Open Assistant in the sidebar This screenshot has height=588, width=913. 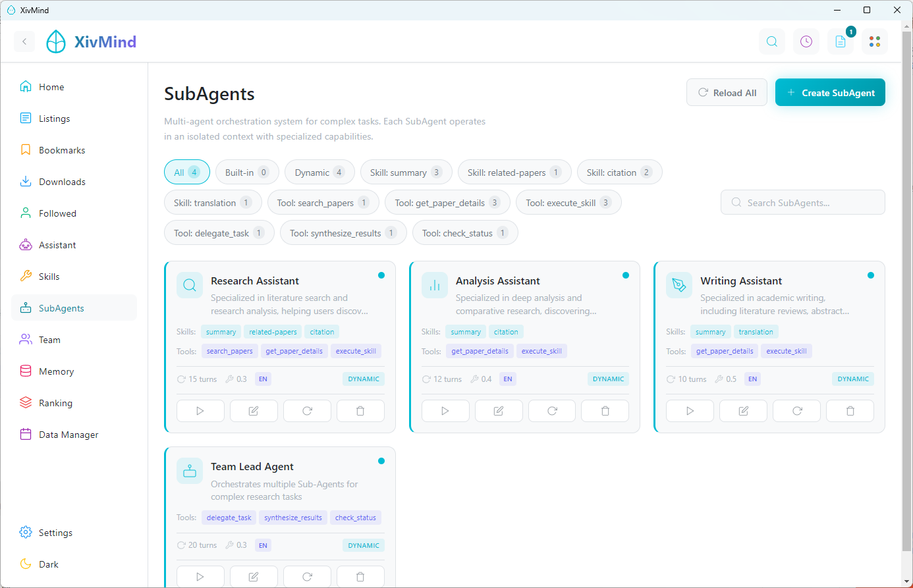[x=74, y=245]
